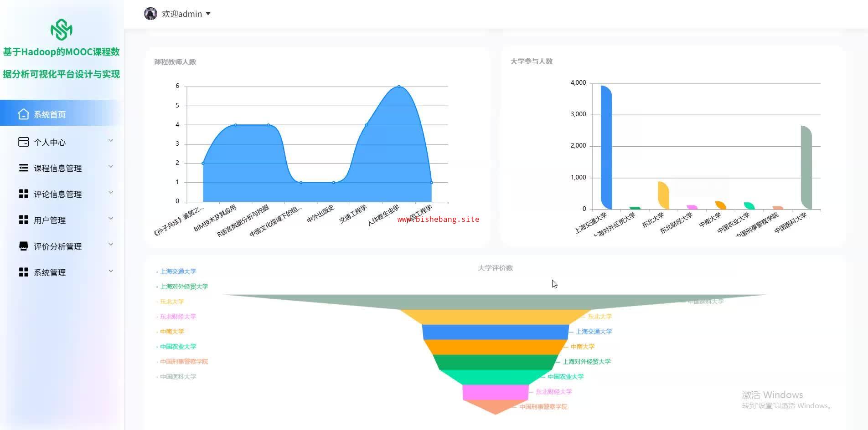Click the card icon beside 个人中心
The width and height of the screenshot is (868, 430).
[23, 142]
